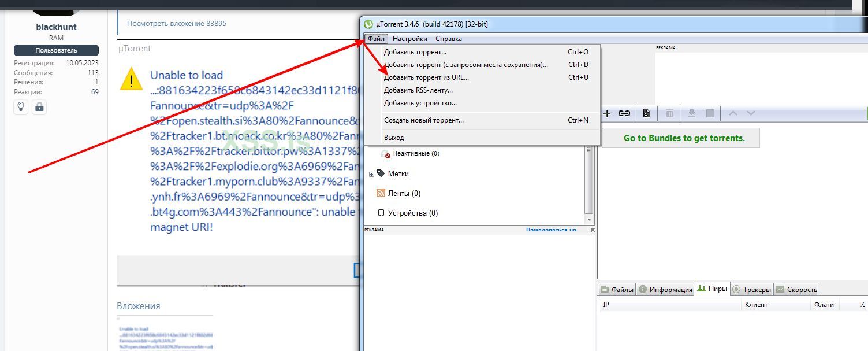
Task: Click the Start Torrent download-arrow icon
Action: 691,113
